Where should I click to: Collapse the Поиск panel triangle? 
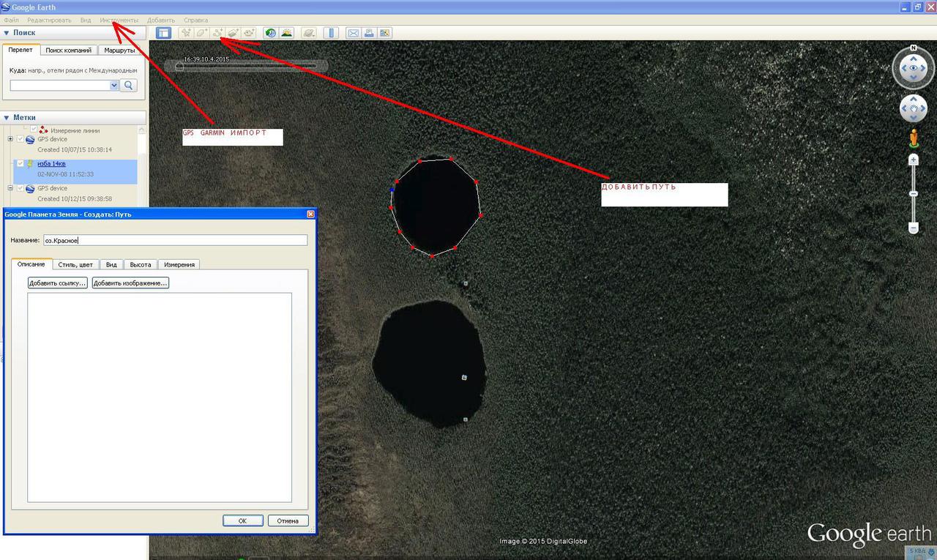pyautogui.click(x=7, y=33)
